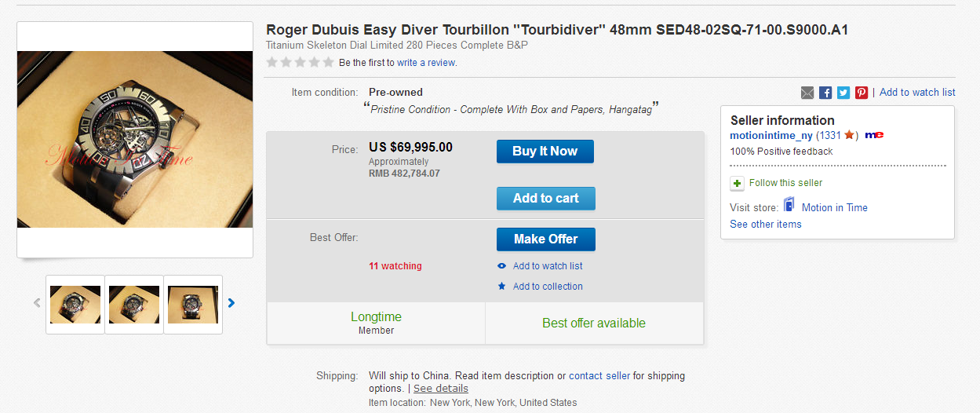Click the Add to cart button
The image size is (980, 413).
click(x=545, y=199)
